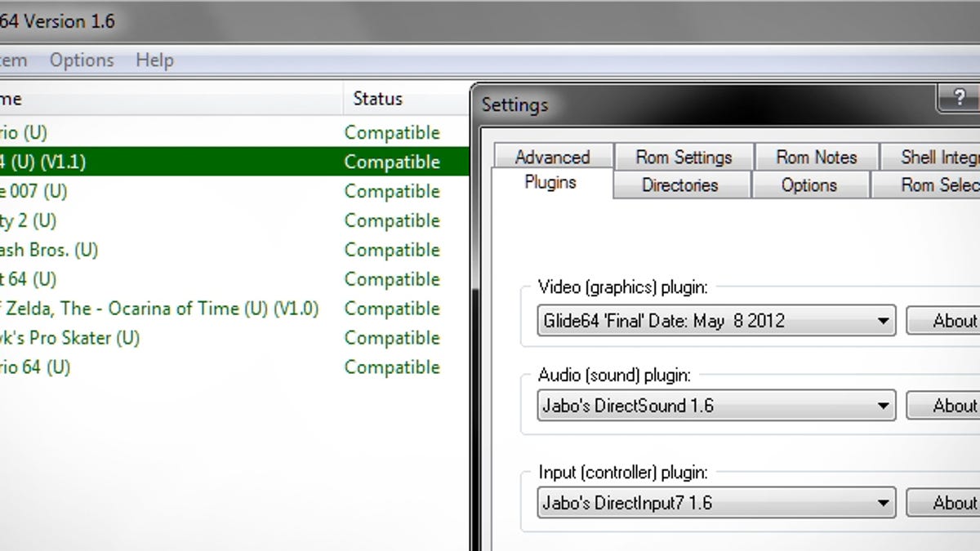Click Compatible status of 007 (U) row

point(392,191)
